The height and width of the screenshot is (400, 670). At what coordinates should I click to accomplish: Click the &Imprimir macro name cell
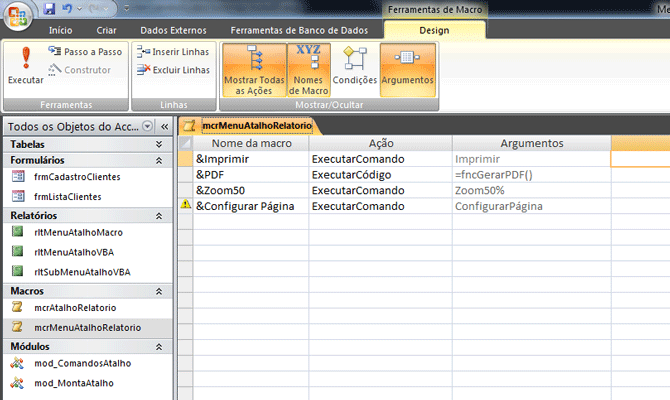(251, 159)
